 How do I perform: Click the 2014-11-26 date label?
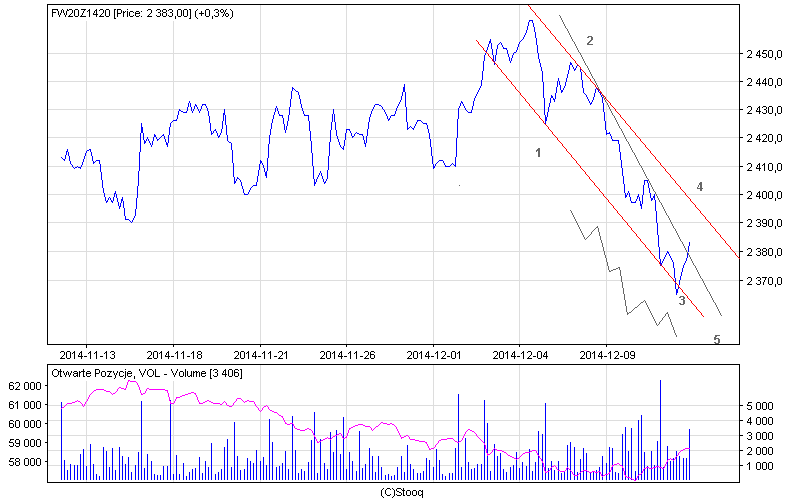point(347,355)
